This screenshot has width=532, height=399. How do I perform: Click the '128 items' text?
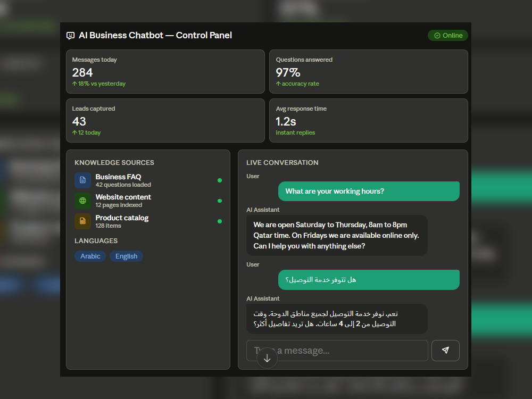tap(108, 226)
